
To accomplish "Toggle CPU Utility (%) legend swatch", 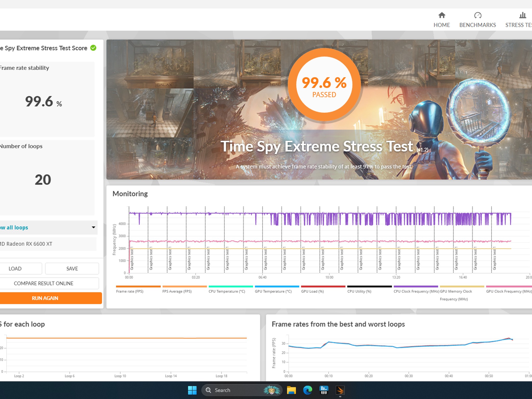I will coord(369,287).
